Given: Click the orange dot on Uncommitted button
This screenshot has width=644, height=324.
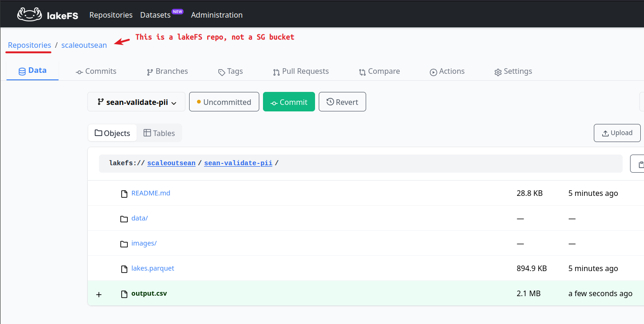Looking at the screenshot, I should pos(199,102).
